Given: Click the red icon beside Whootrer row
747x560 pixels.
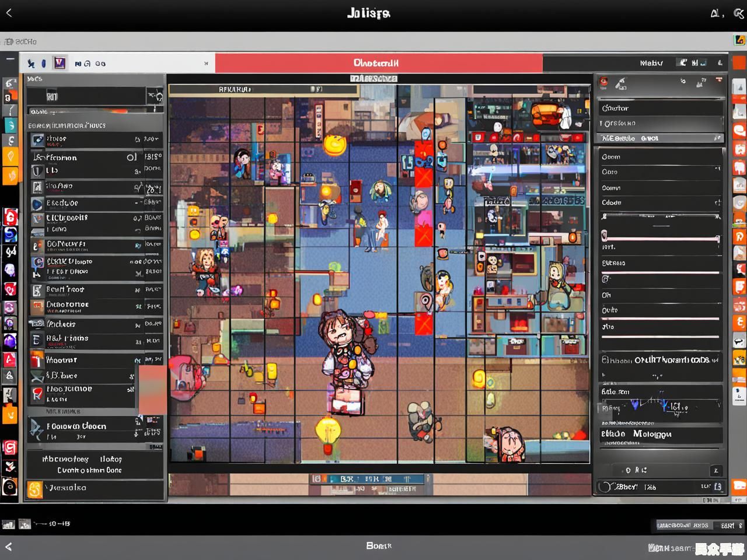Looking at the screenshot, I should click(x=37, y=359).
